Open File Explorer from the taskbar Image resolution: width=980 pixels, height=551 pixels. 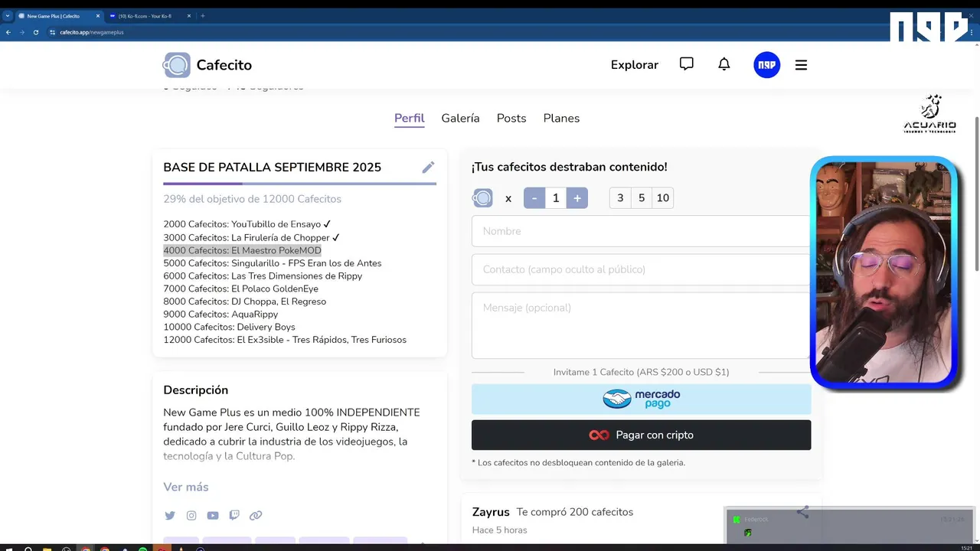click(x=47, y=548)
